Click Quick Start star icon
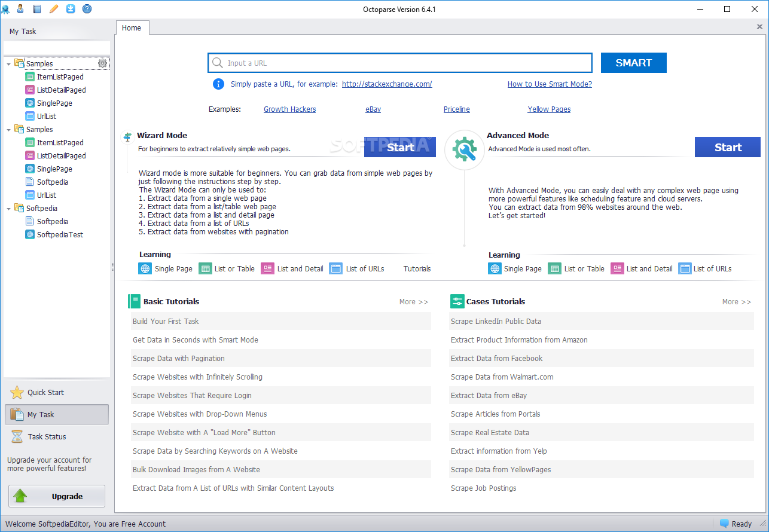 [x=17, y=393]
